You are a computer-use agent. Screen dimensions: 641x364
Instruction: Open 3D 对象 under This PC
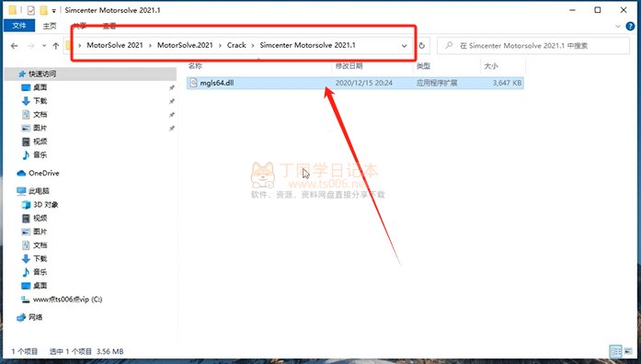coord(46,204)
